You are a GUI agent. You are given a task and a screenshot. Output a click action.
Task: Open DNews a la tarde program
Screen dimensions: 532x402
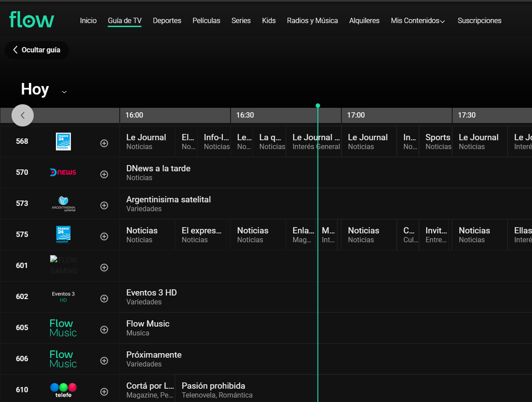pyautogui.click(x=326, y=173)
